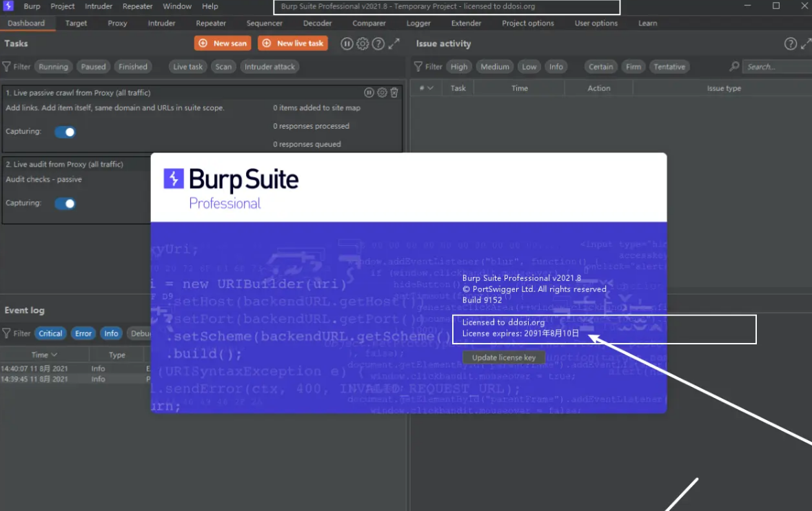The width and height of the screenshot is (812, 511).
Task: Toggle the Error filter in Event log
Action: [x=83, y=333]
